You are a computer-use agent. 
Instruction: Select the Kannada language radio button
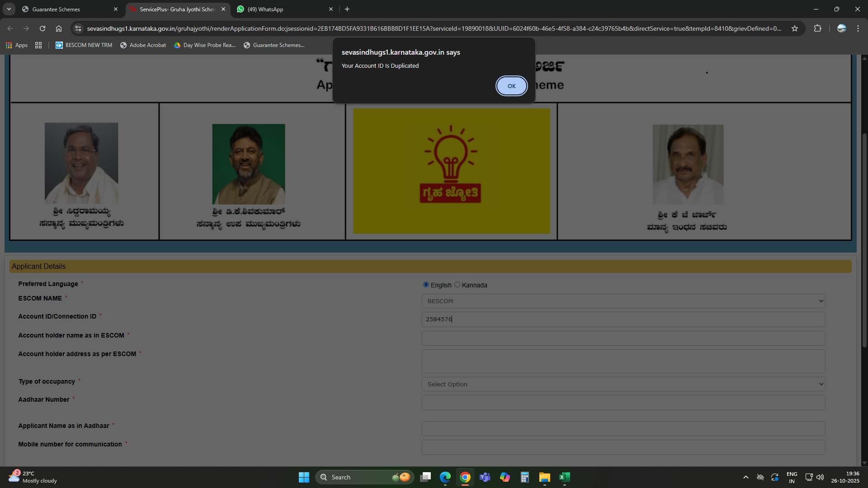[x=457, y=285]
